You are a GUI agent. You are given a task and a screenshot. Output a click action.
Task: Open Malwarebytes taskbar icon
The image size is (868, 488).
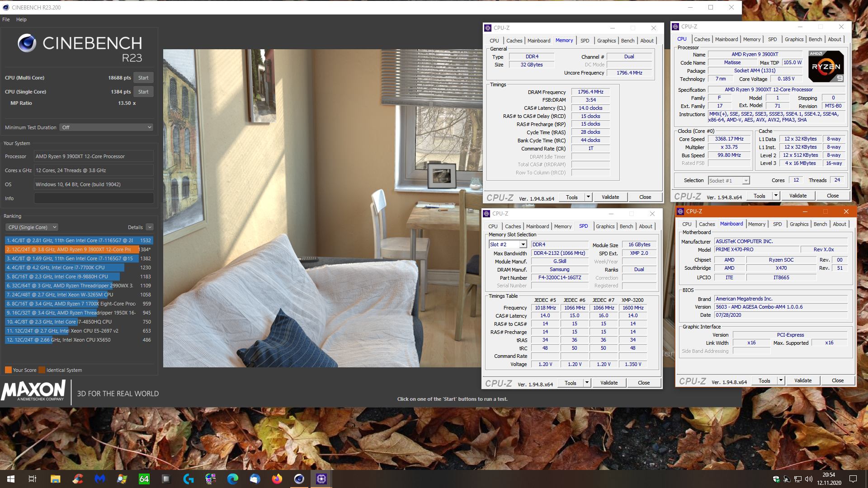tap(100, 479)
